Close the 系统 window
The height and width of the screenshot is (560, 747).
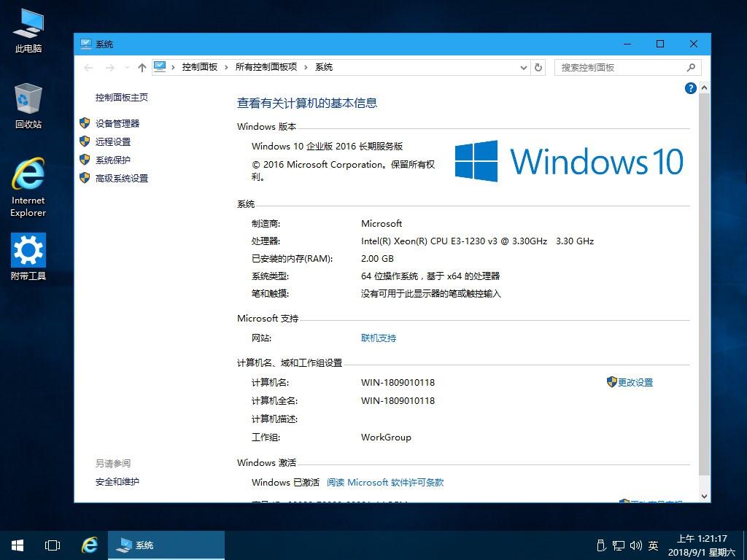(x=694, y=44)
